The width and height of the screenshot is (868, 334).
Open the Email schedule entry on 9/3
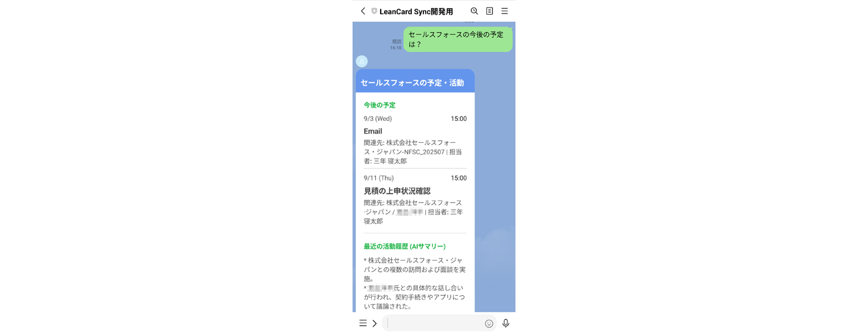(x=415, y=140)
